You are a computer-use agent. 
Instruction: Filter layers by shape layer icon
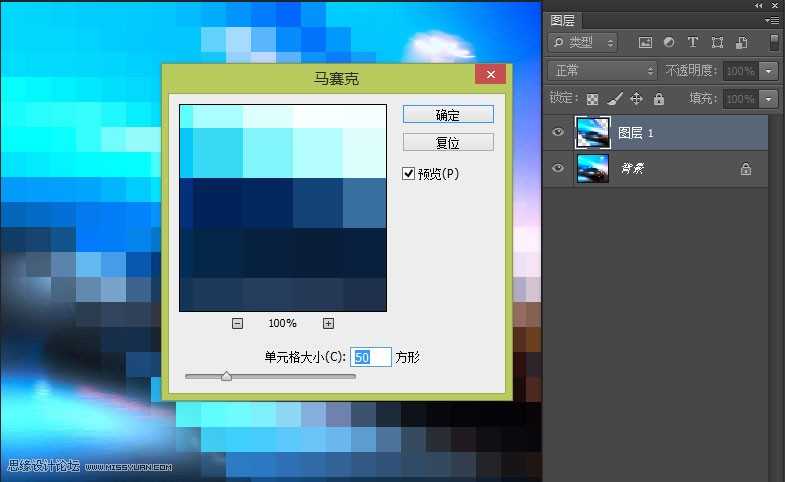tap(717, 43)
